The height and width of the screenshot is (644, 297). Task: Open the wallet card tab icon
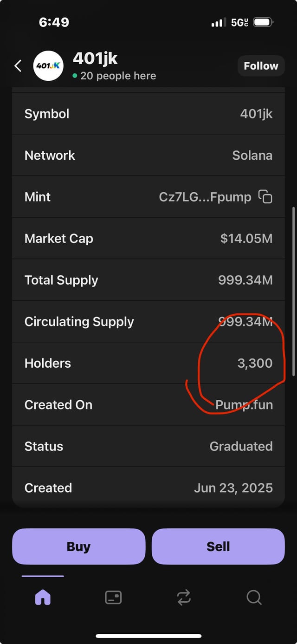(113, 597)
